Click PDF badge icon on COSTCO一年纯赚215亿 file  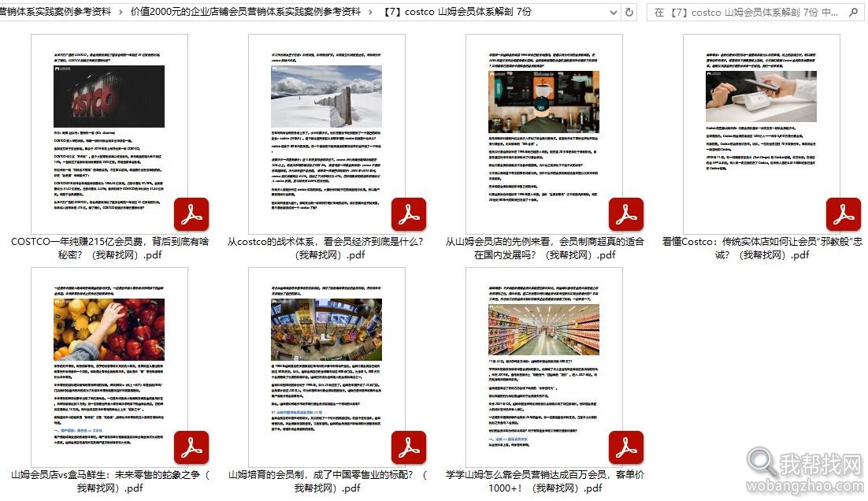pyautogui.click(x=191, y=214)
